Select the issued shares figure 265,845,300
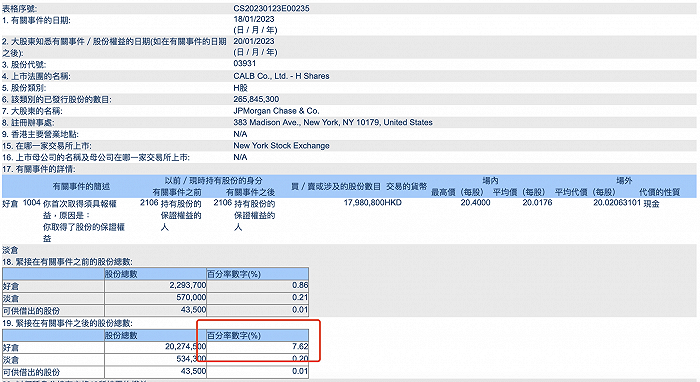 [256, 99]
